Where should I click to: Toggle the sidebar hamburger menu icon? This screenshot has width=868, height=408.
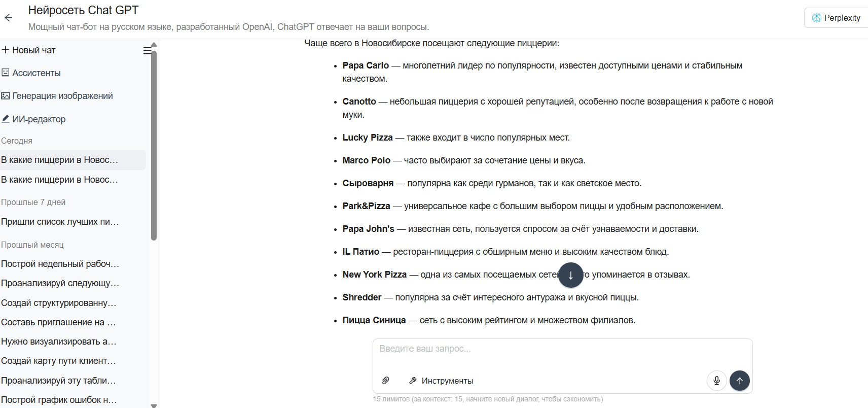point(147,51)
